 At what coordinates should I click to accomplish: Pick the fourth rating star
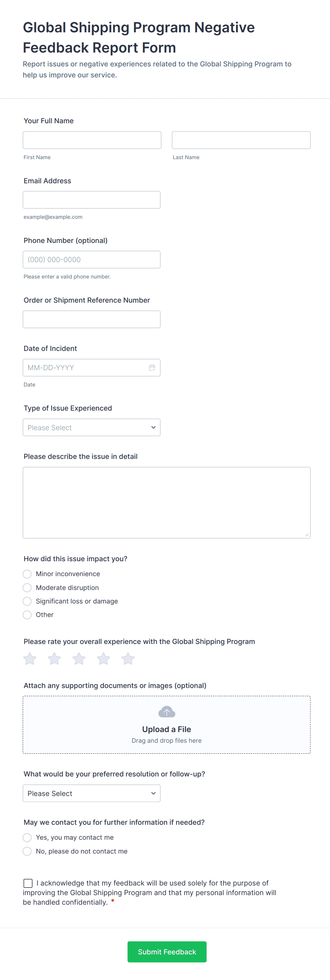click(x=103, y=659)
